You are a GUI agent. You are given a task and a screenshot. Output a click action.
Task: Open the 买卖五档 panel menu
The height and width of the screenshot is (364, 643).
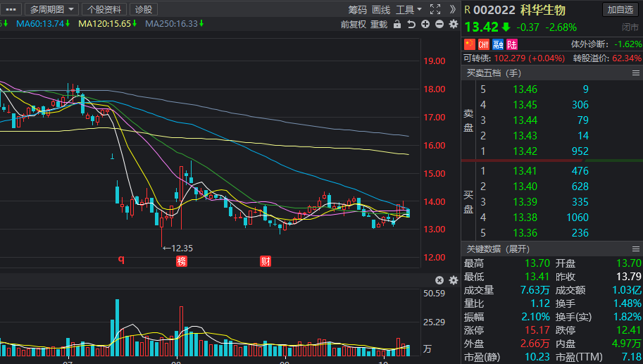pos(636,73)
